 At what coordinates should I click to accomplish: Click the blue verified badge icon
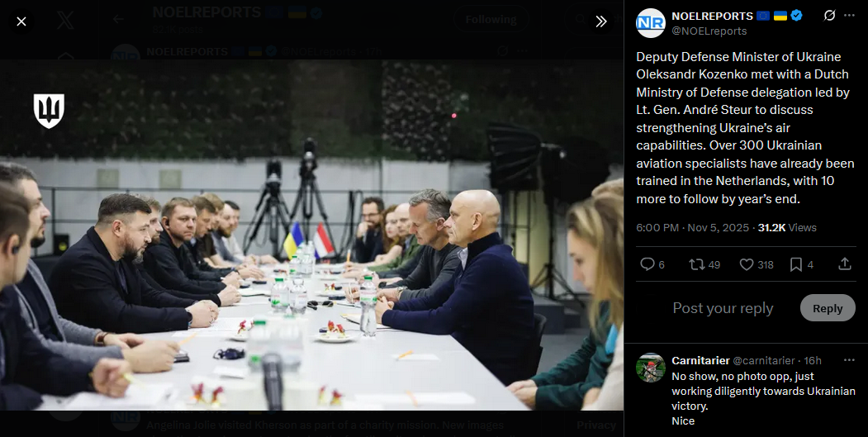coord(796,16)
